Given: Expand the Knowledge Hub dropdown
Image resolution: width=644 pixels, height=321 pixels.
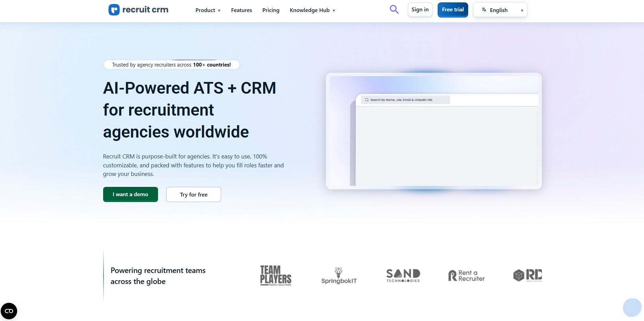Looking at the screenshot, I should [x=312, y=10].
